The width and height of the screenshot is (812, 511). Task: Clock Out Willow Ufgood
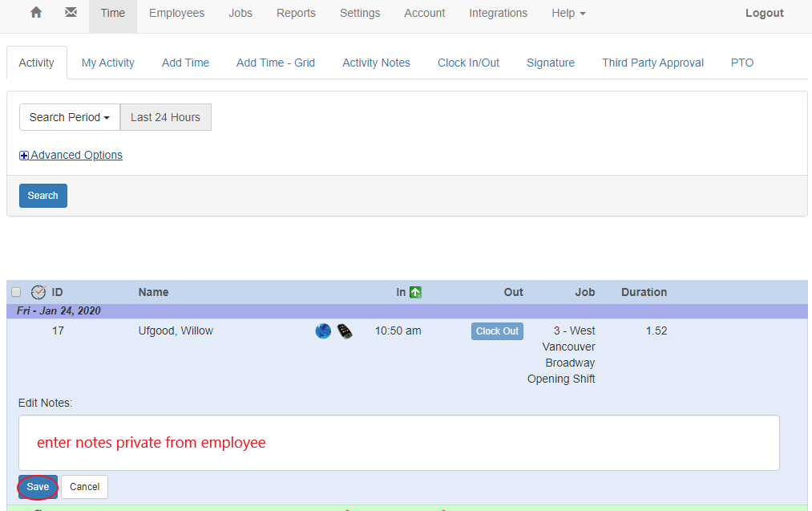pyautogui.click(x=497, y=331)
